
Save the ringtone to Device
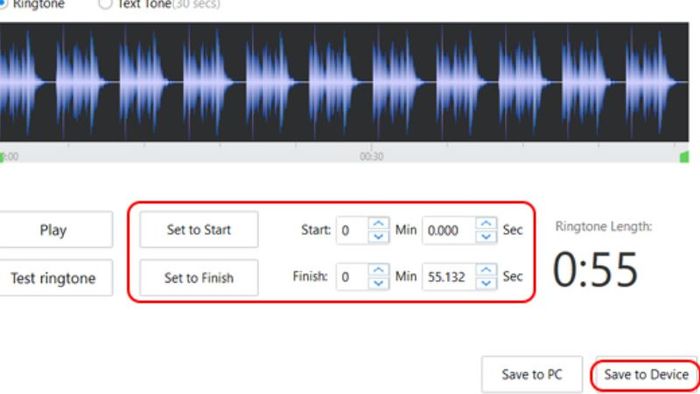point(646,374)
